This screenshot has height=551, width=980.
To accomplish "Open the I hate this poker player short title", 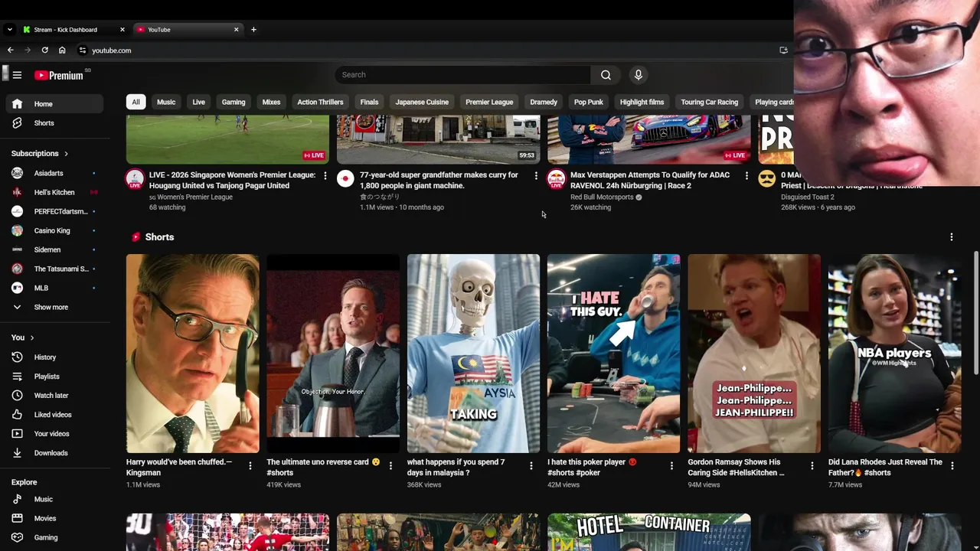I will [x=592, y=467].
